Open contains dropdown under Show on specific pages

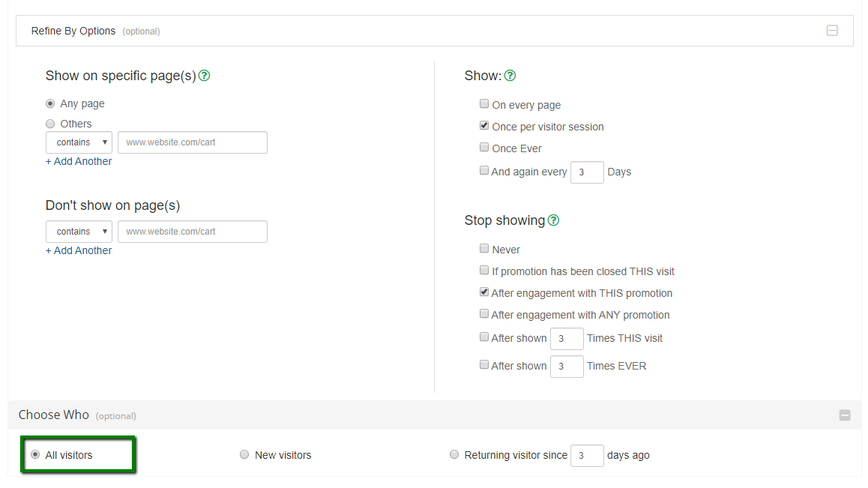[79, 142]
